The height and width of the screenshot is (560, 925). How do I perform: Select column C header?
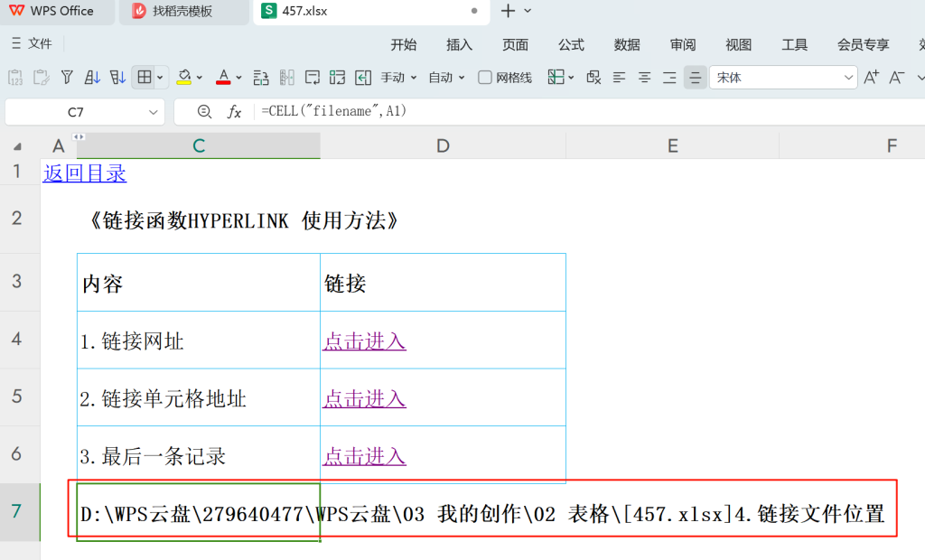point(199,145)
